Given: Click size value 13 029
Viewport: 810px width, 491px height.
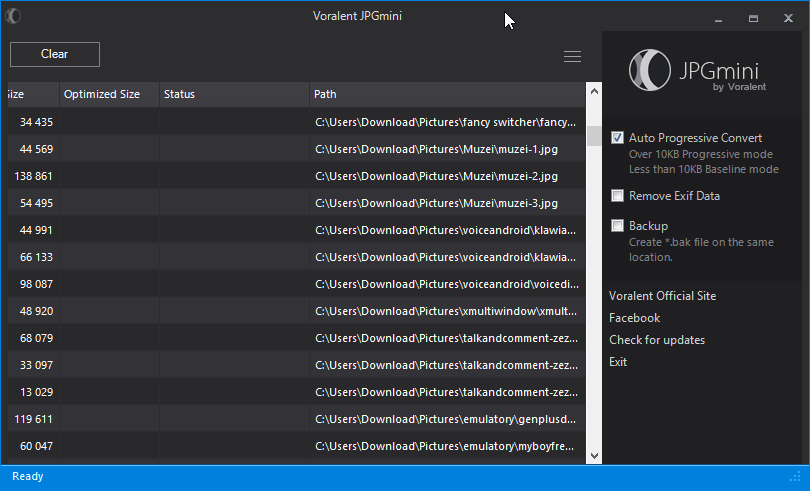Looking at the screenshot, I should (x=36, y=392).
